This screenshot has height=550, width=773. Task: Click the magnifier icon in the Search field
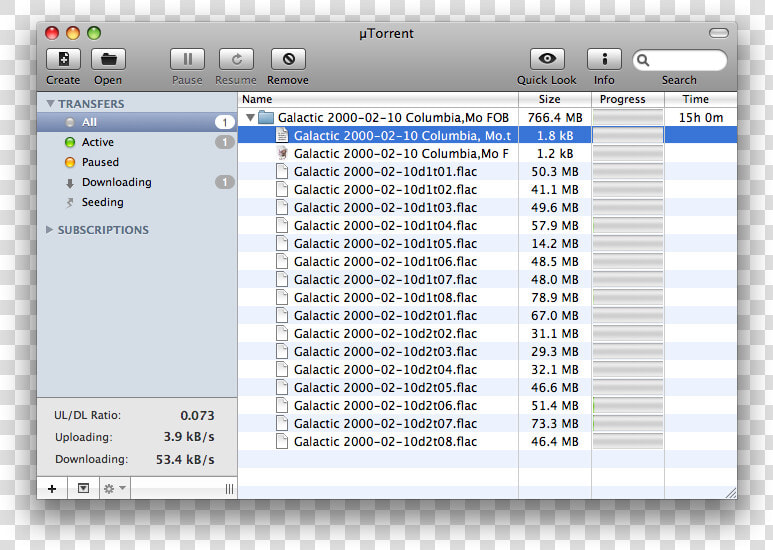(x=643, y=61)
